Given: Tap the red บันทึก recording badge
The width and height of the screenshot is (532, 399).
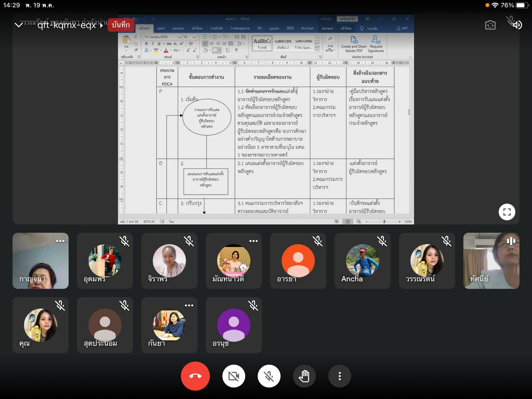Looking at the screenshot, I should point(121,25).
